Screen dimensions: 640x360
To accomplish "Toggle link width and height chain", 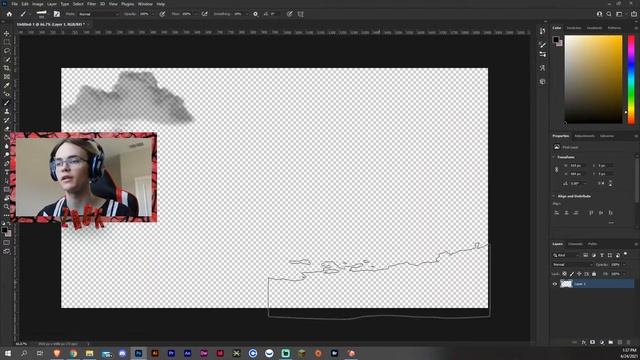I will tap(556, 169).
